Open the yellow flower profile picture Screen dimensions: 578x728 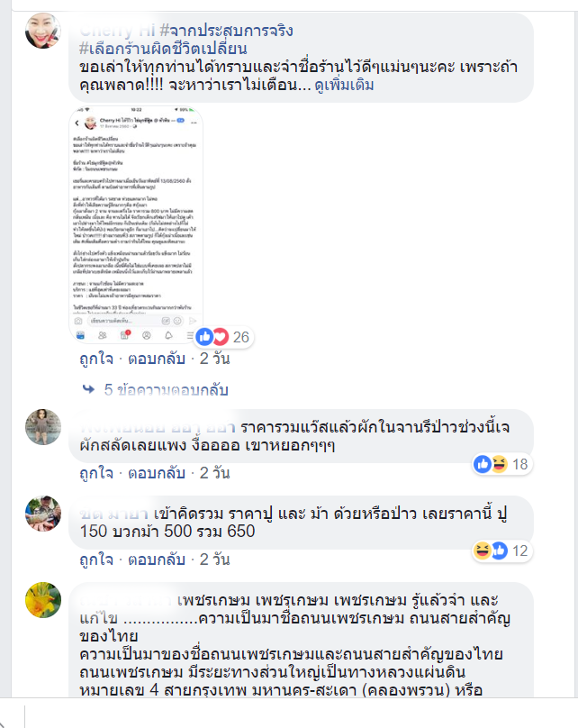[x=42, y=600]
